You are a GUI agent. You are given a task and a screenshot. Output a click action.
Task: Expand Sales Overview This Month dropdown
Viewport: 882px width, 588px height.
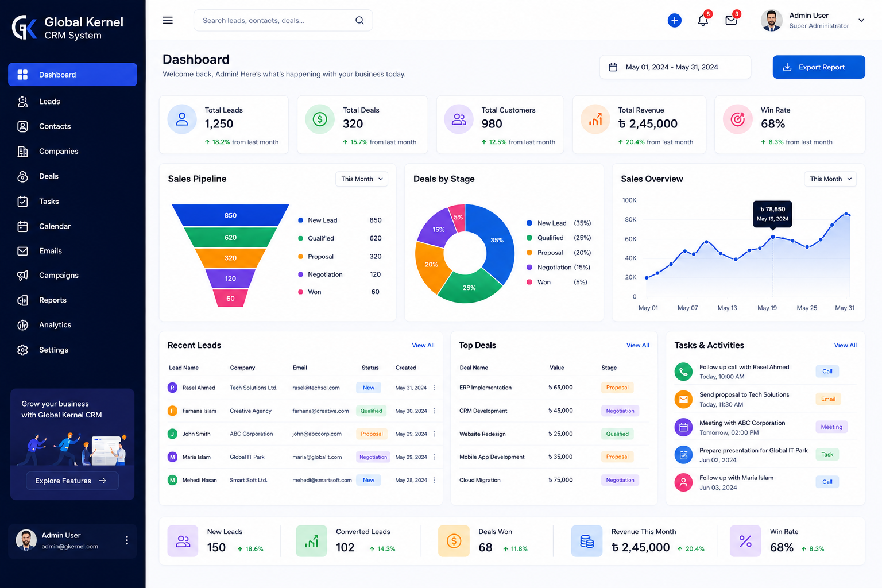(x=830, y=179)
